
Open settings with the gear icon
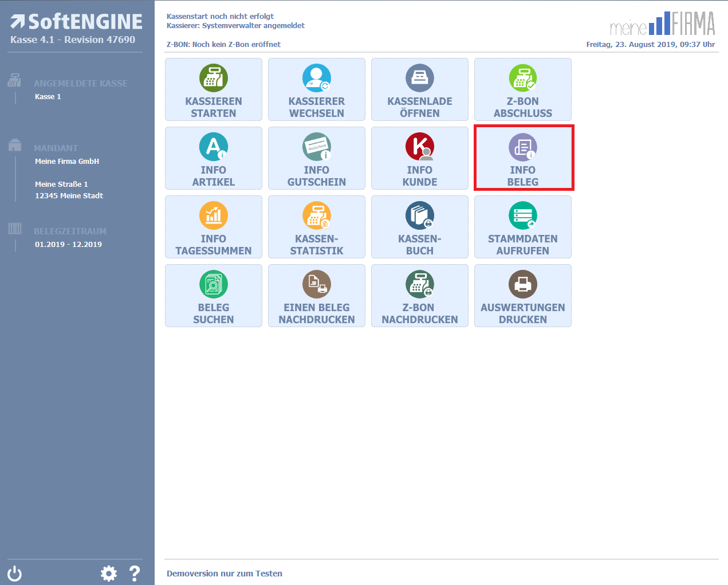pyautogui.click(x=108, y=574)
